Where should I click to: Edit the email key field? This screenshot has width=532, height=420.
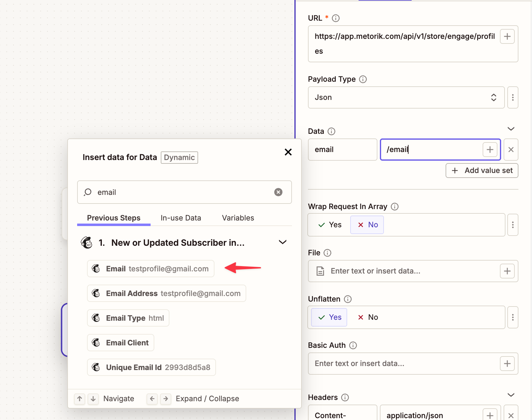(x=343, y=150)
